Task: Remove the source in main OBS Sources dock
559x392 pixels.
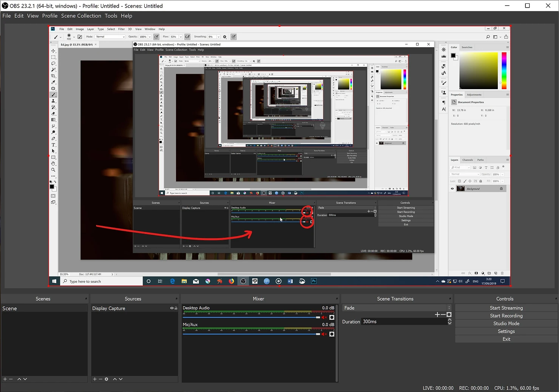Action: point(100,379)
